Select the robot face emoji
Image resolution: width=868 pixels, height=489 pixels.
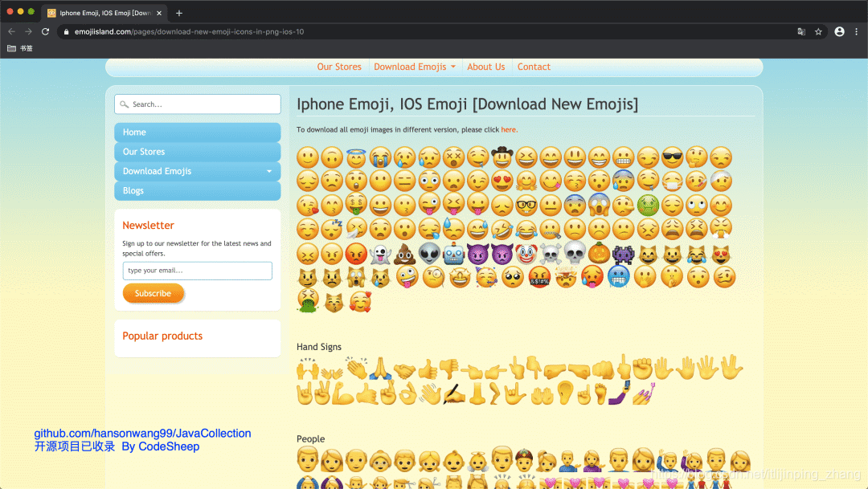[x=453, y=254]
